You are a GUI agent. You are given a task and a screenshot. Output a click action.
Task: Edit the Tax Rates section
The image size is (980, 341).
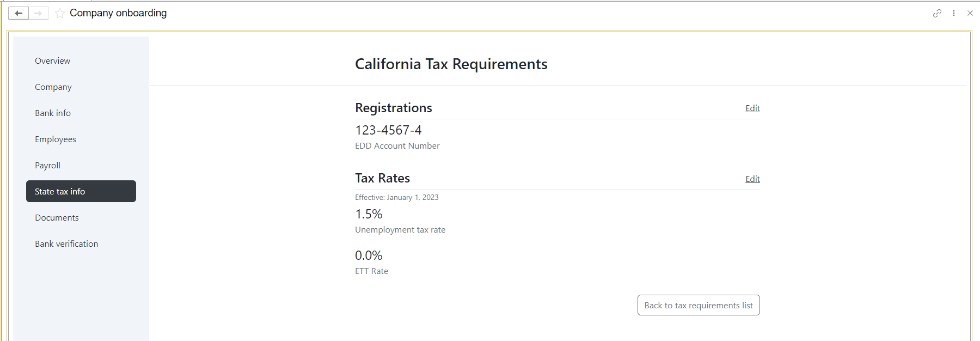pos(752,179)
